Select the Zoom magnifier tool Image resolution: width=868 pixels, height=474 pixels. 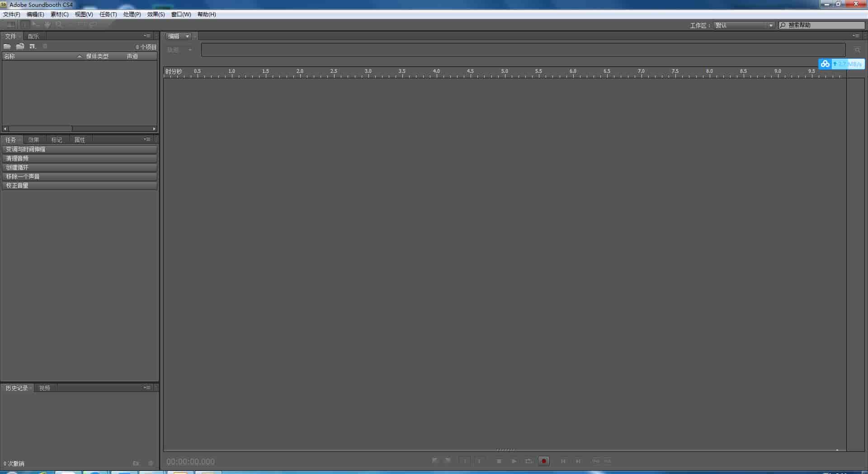point(59,24)
